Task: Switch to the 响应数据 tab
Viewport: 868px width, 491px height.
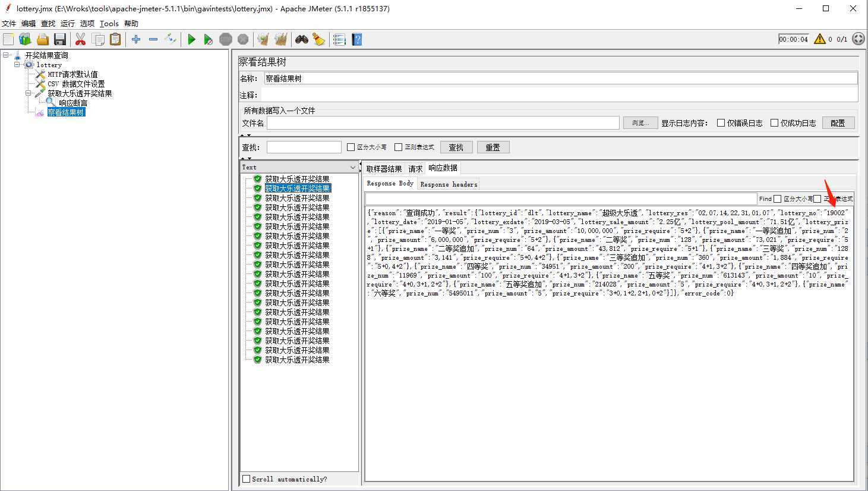Action: click(x=443, y=168)
